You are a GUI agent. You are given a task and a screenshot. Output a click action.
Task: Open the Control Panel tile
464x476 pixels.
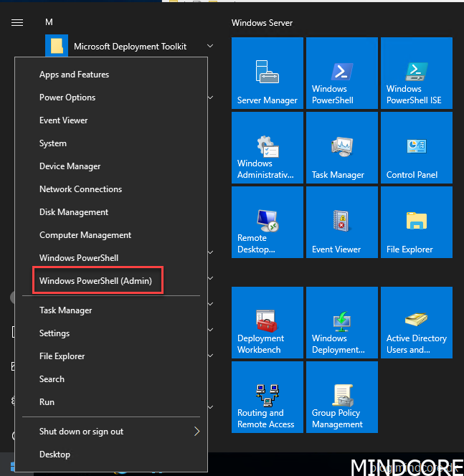tap(417, 148)
